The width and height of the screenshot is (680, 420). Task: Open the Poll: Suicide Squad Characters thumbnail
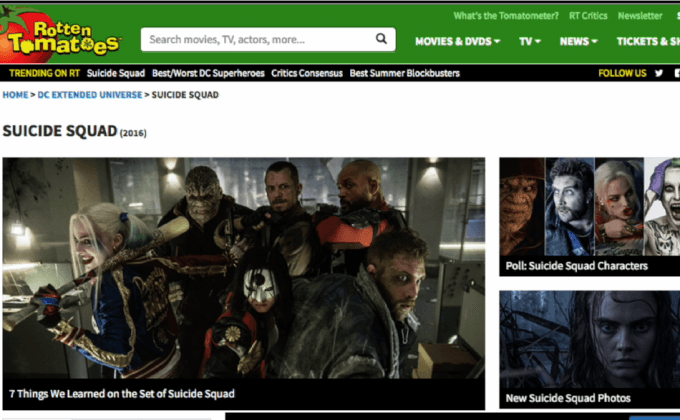tap(589, 215)
